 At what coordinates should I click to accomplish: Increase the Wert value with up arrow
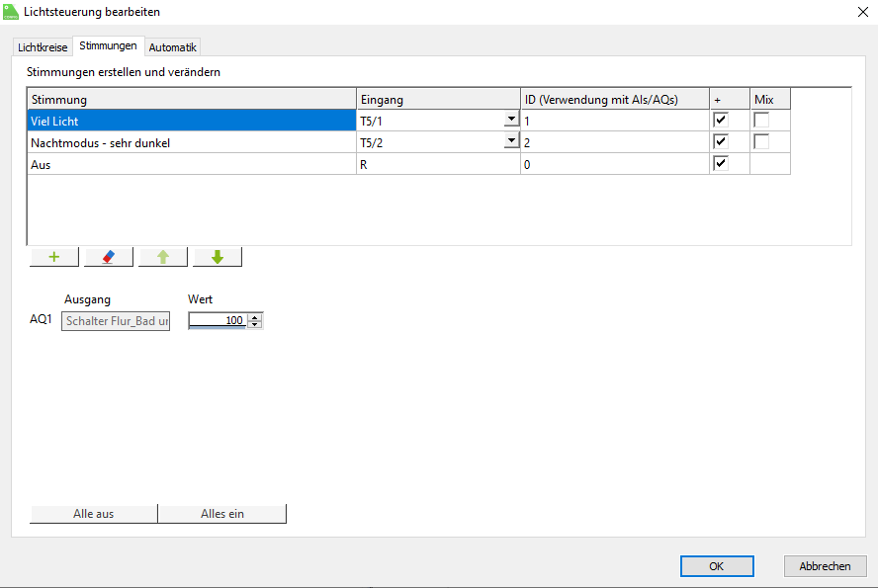pos(255,316)
